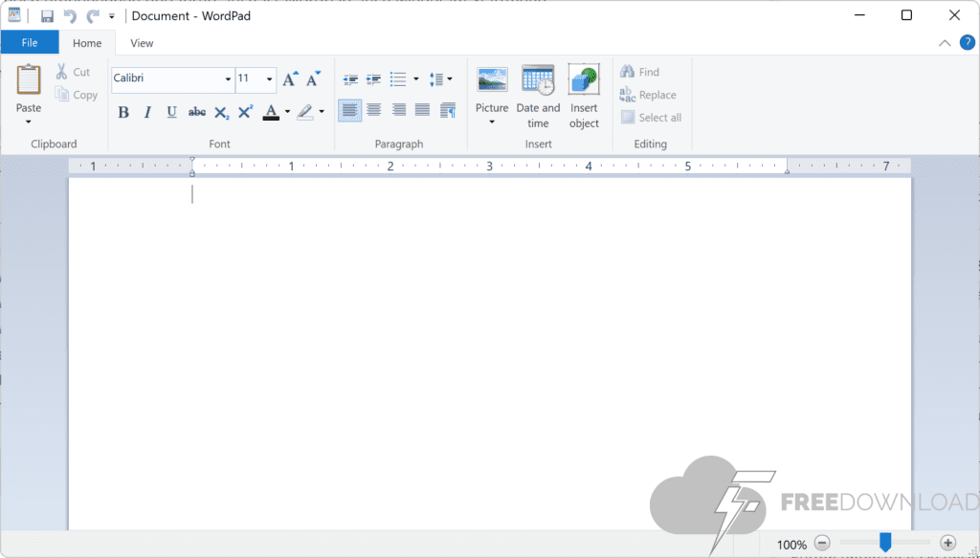Click the zoom slider handle

[885, 544]
